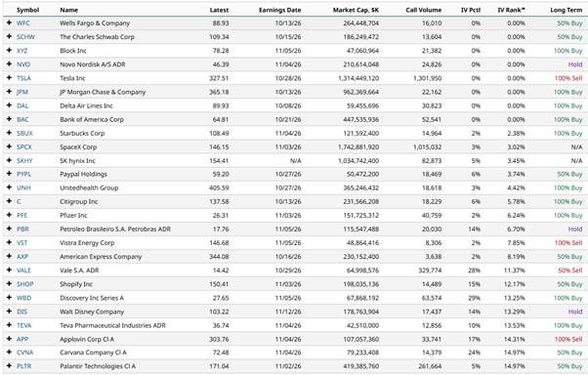Open the SKHY symbol link
This screenshot has width=588, height=375.
(x=24, y=160)
